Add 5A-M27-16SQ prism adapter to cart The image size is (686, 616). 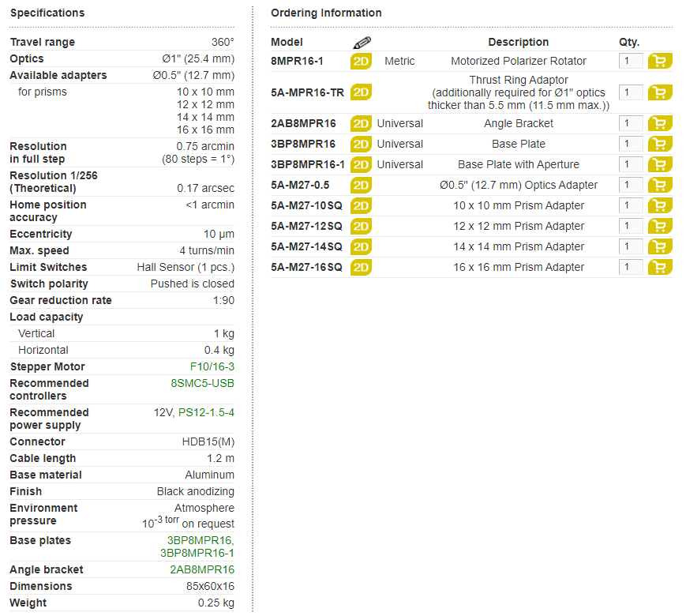coord(660,267)
